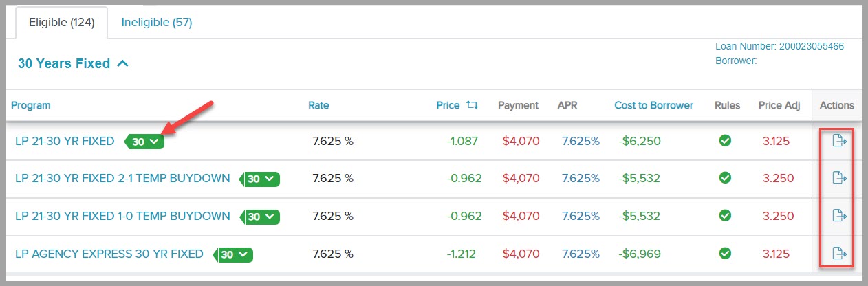868x286 pixels.
Task: Click the action icon for LP AGENCY EXPRESS row
Action: pos(839,254)
